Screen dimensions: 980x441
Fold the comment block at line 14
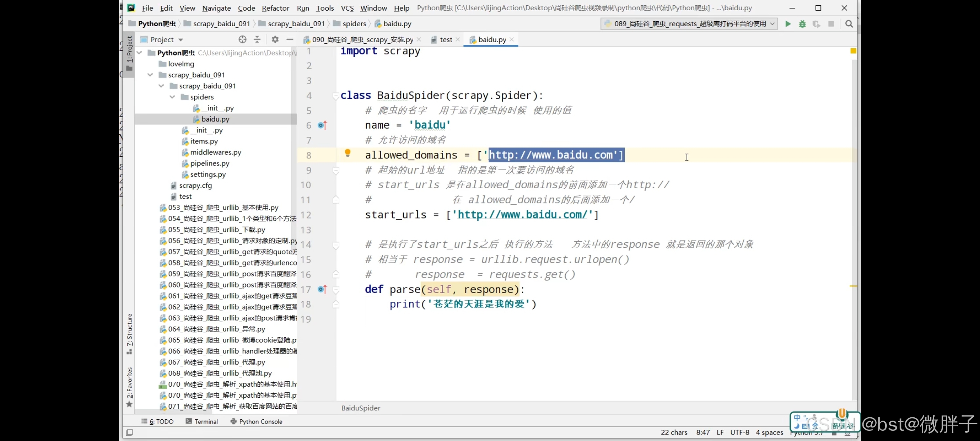pyautogui.click(x=336, y=245)
